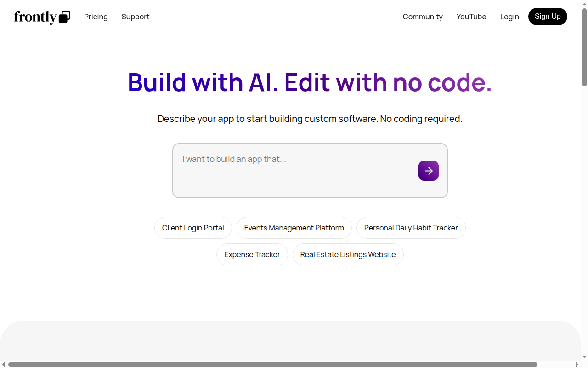Choose the Client Login Portal suggestion
This screenshot has width=588, height=368.
tap(193, 228)
